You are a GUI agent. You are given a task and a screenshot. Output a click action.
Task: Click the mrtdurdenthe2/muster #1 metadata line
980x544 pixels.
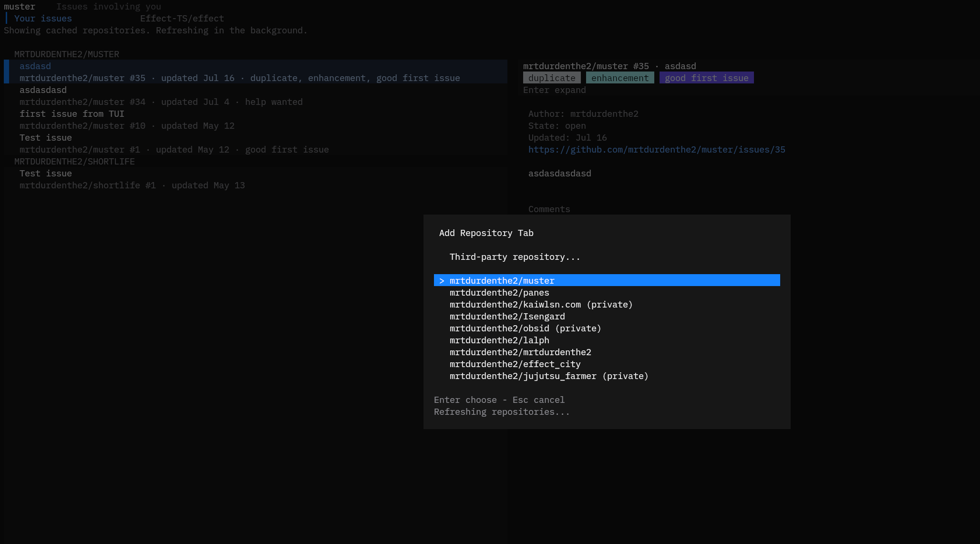(x=174, y=150)
